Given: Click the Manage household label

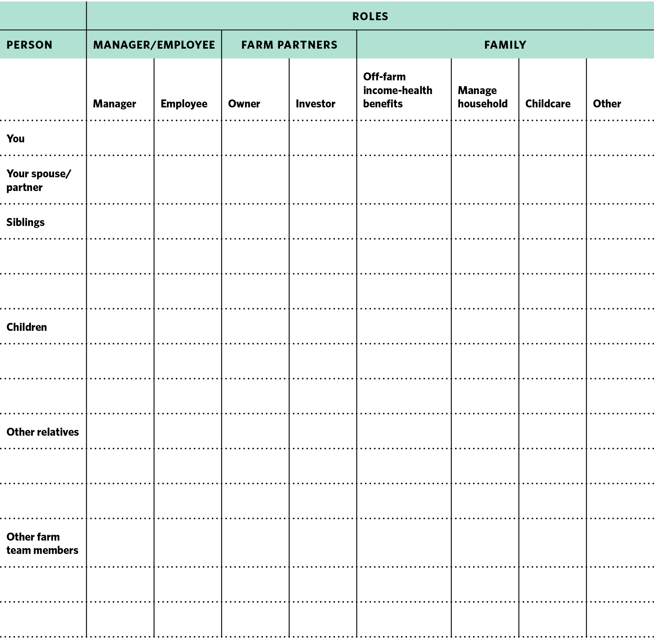Looking at the screenshot, I should point(482,97).
